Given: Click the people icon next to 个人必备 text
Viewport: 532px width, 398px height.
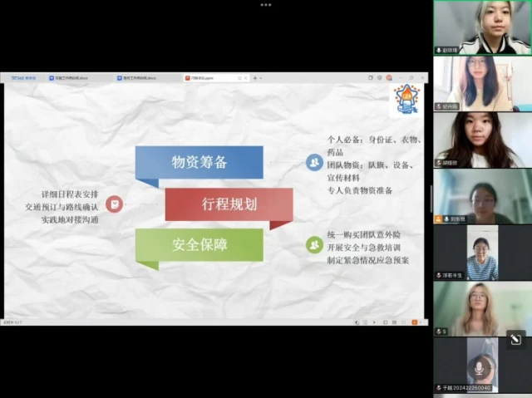Looking at the screenshot, I should tap(314, 162).
